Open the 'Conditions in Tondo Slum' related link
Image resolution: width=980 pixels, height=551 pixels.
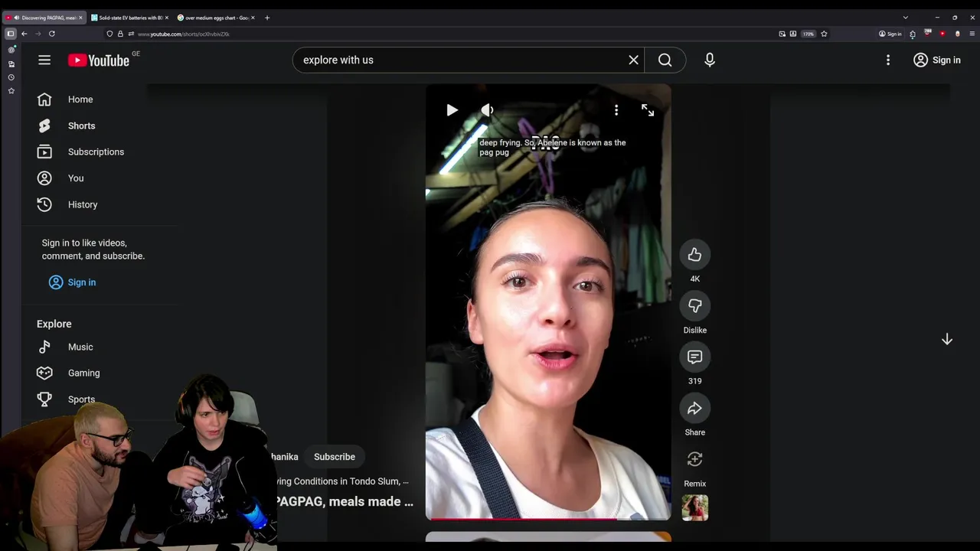click(343, 481)
